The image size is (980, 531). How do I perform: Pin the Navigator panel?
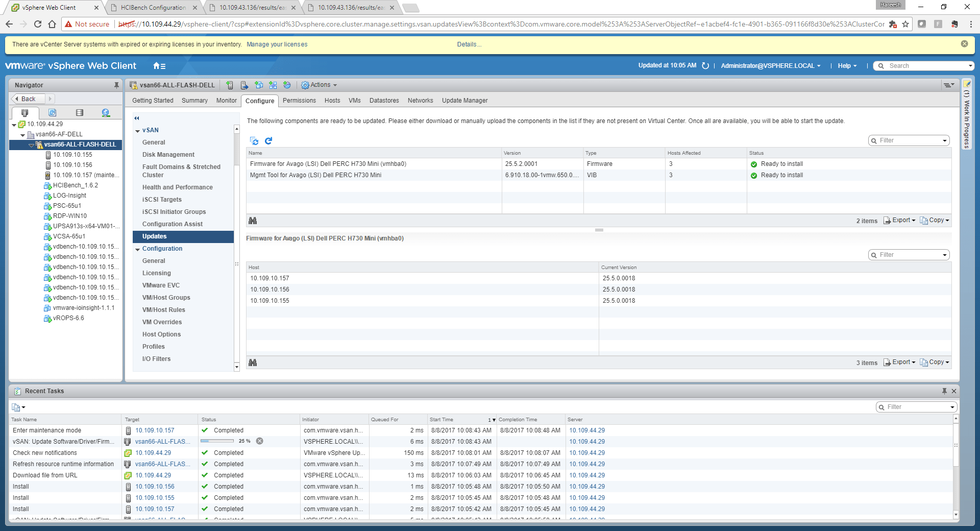click(116, 85)
